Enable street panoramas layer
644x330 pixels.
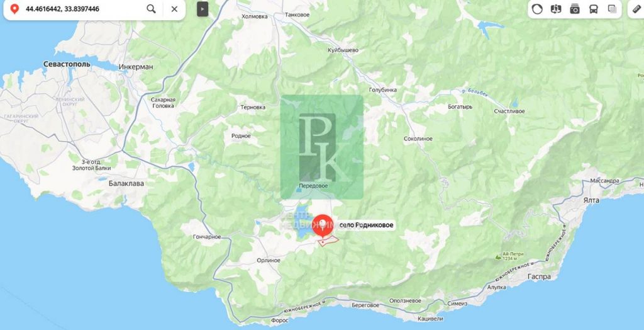tap(556, 9)
